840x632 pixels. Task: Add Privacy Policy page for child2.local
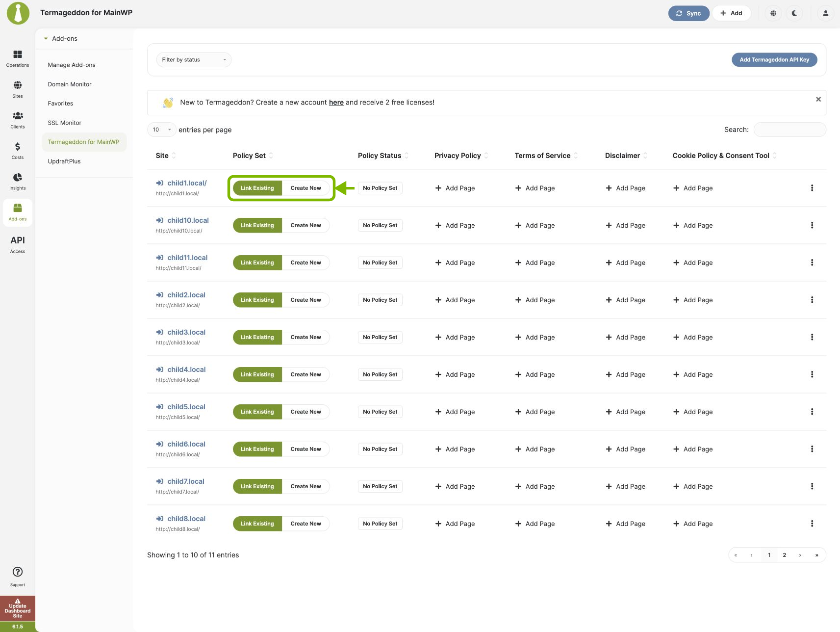tap(455, 300)
